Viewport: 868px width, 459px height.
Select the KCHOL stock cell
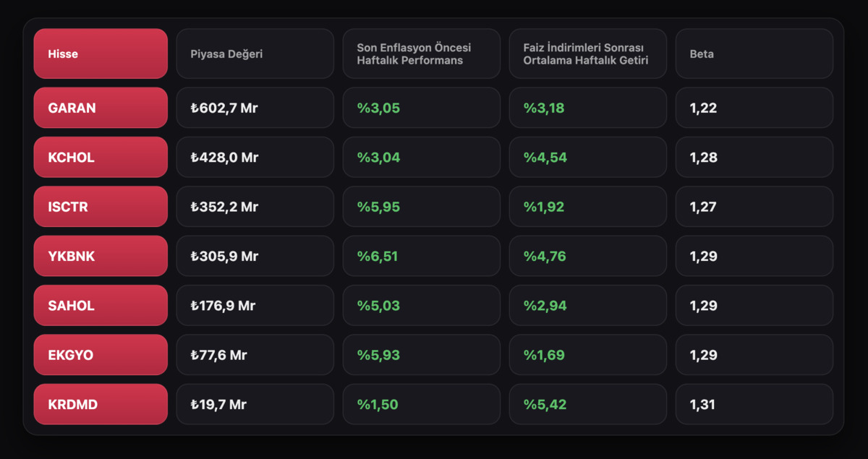coord(101,158)
